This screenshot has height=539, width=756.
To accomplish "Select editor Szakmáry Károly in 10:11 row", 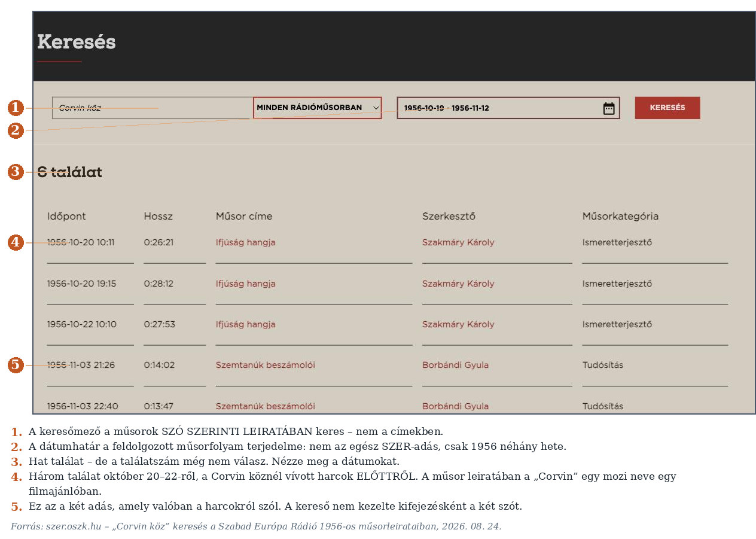I will (x=458, y=242).
